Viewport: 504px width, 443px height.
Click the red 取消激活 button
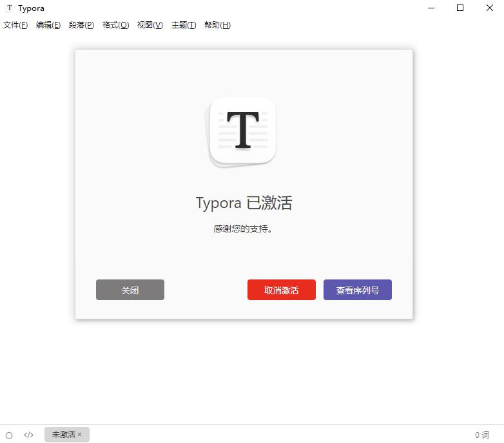click(x=281, y=290)
